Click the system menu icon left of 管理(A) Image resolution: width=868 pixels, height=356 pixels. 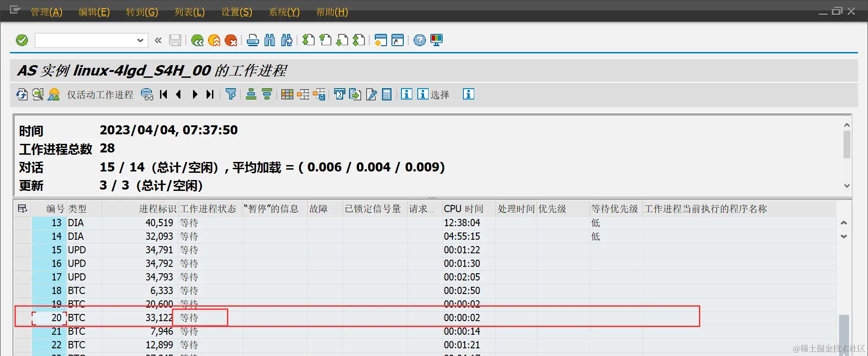pos(15,10)
